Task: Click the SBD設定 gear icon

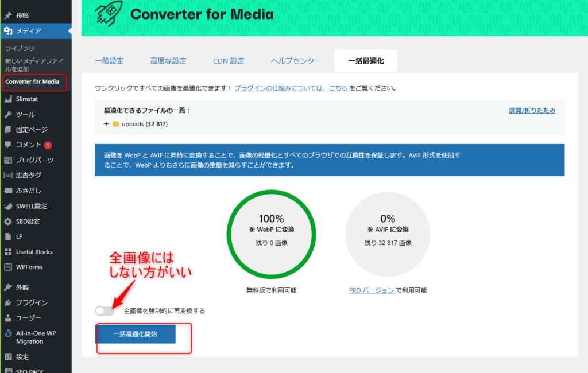Action: (8, 222)
